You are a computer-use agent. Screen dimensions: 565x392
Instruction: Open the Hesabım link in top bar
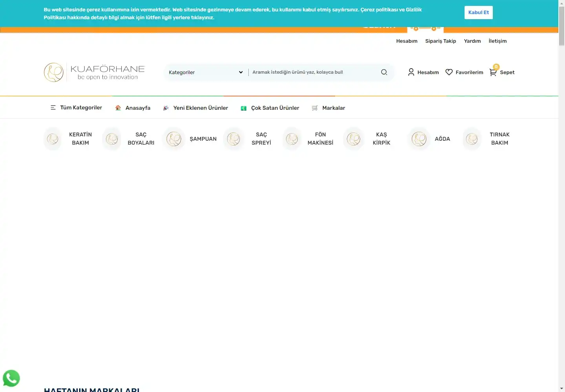point(406,41)
